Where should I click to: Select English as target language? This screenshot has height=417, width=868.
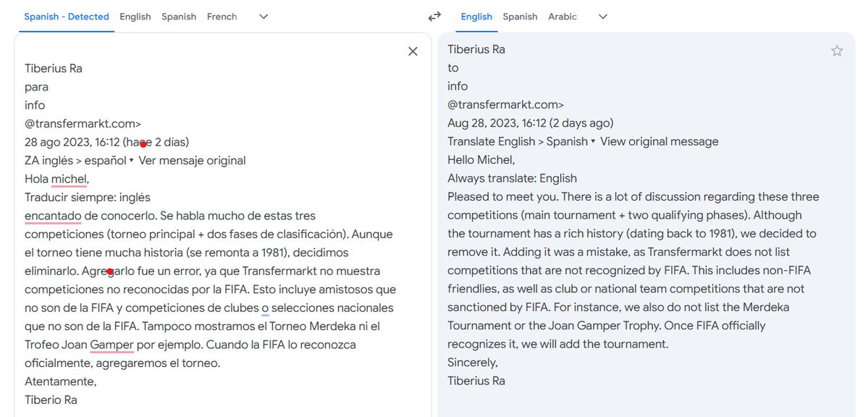coord(476,17)
